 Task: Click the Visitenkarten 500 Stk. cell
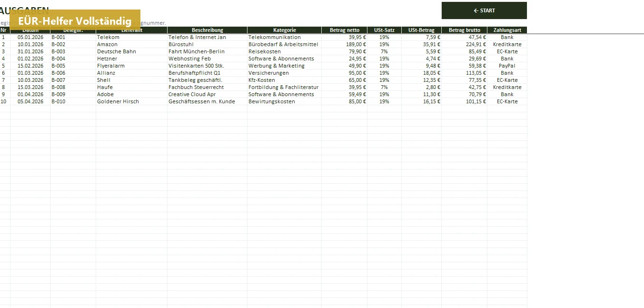click(208, 66)
